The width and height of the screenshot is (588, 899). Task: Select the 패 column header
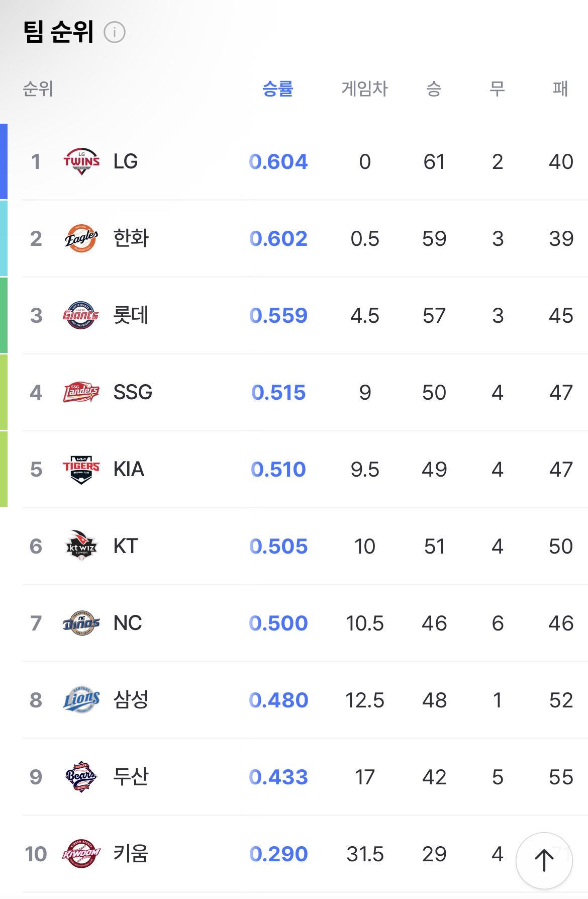click(560, 89)
